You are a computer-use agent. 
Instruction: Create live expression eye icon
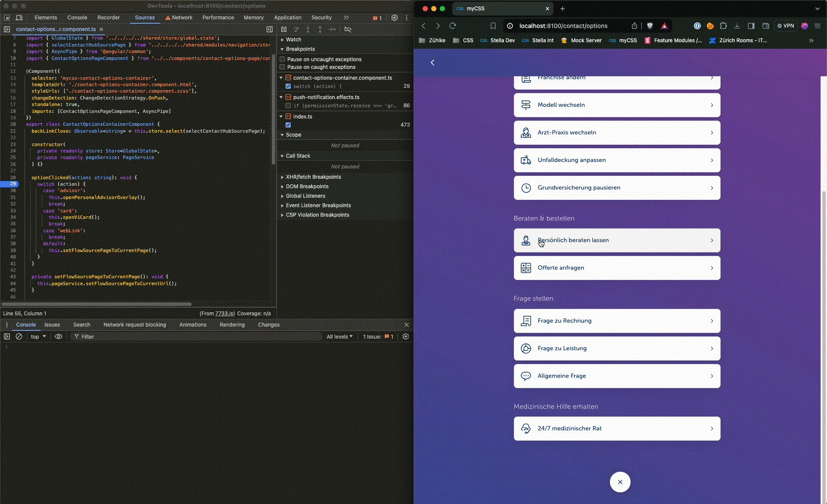[x=59, y=336]
